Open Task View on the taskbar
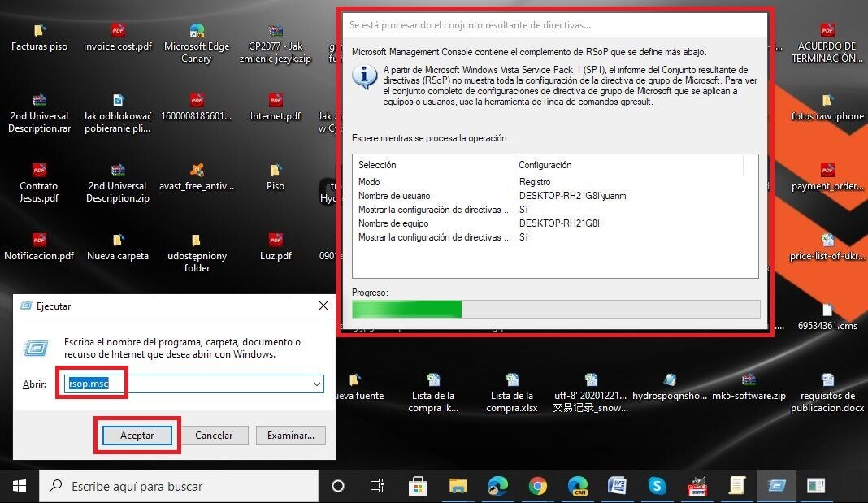Screen dimensions: 868x503 click(x=377, y=487)
